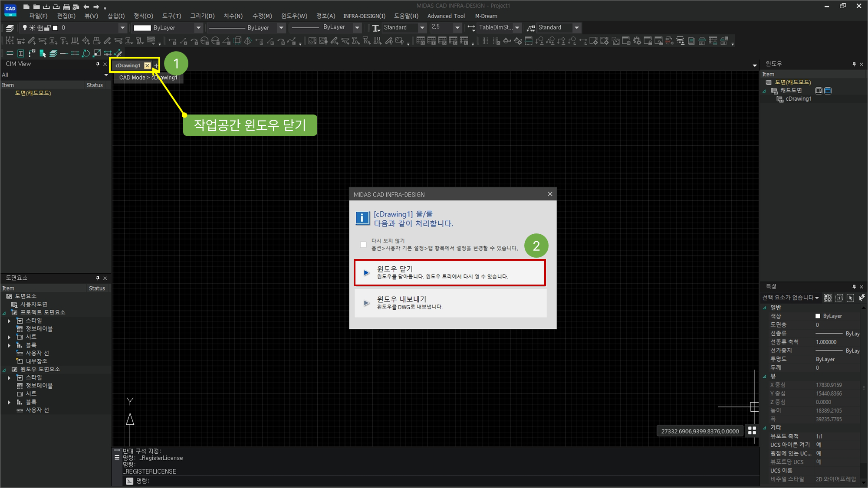Click the white color swatch in 색상 property row
868x488 pixels.
(818, 316)
